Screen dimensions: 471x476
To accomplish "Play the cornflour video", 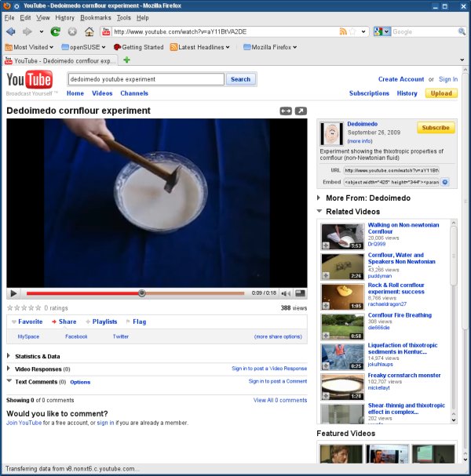I will point(13,293).
